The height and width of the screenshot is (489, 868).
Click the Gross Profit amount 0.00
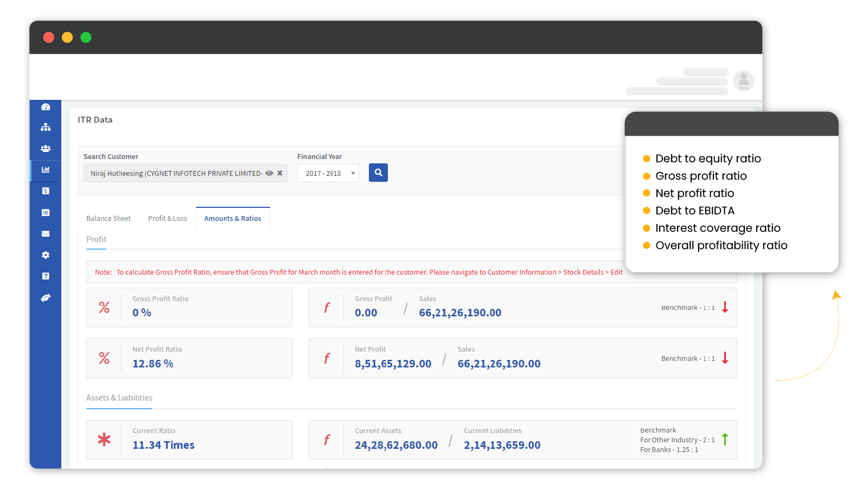pos(366,313)
